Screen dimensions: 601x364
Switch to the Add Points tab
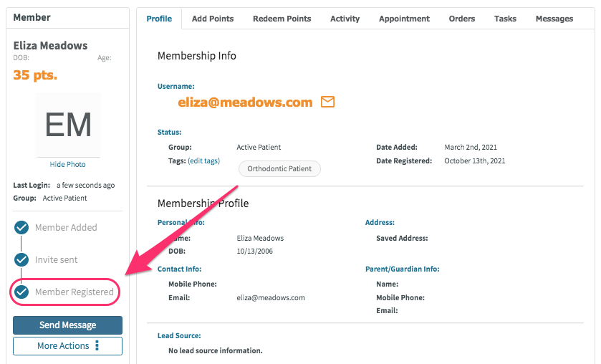(213, 19)
